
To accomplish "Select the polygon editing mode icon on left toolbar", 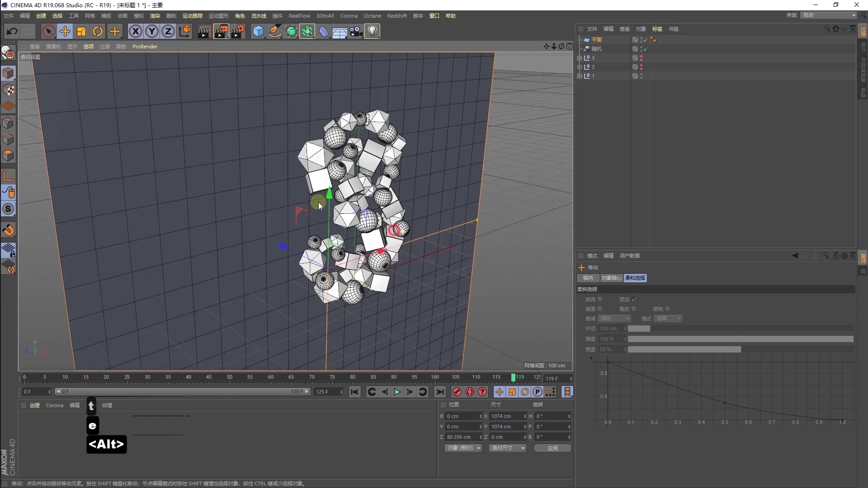I will coord(9,155).
